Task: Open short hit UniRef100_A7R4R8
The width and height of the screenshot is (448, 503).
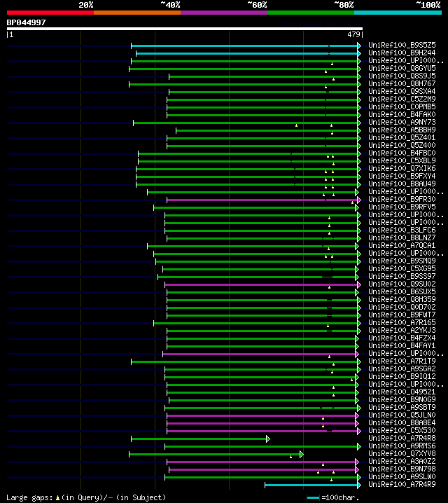Action: click(x=402, y=438)
